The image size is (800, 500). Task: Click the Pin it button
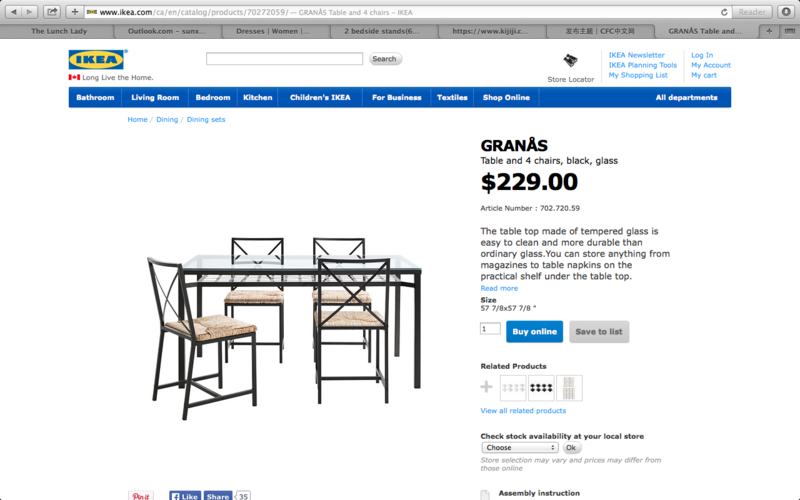[141, 495]
